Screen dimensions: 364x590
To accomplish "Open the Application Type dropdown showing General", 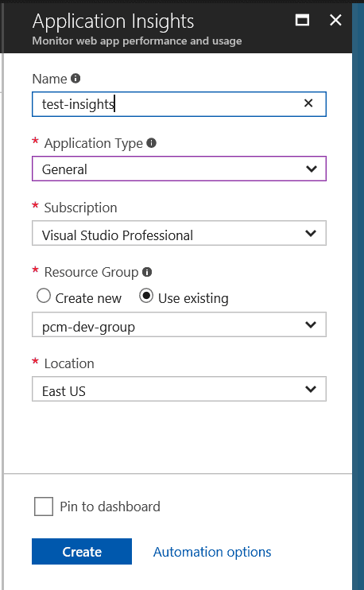I will click(179, 169).
